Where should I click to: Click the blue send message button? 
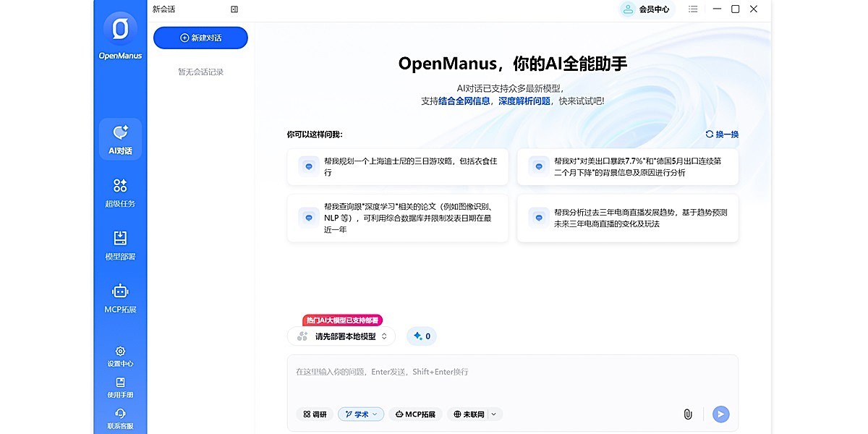tap(720, 414)
